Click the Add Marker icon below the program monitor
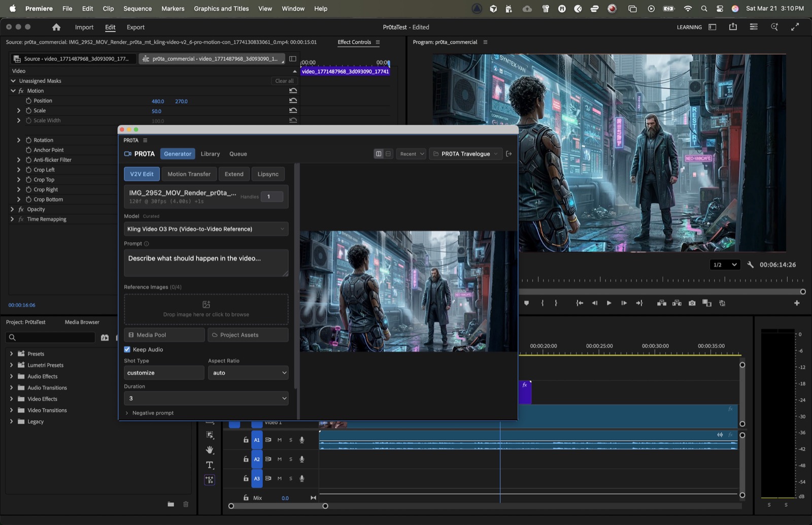Viewport: 812px width, 525px height. 527,303
